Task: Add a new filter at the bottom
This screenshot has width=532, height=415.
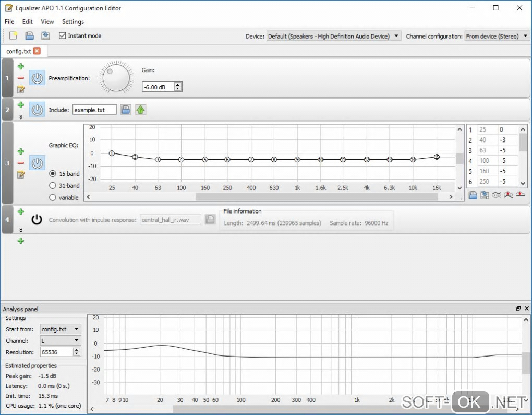Action: pos(21,241)
